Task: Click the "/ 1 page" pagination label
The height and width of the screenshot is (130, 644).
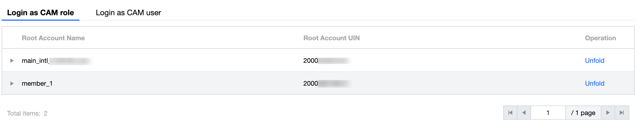Action: click(x=583, y=113)
